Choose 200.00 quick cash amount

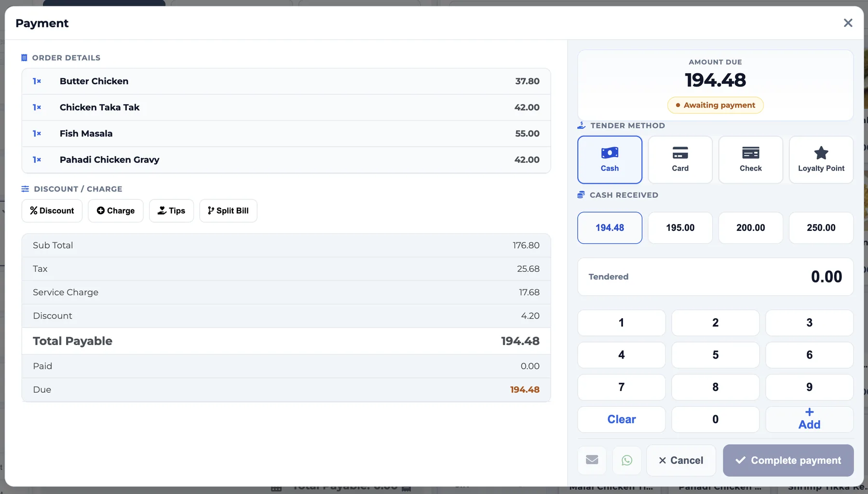[x=750, y=227]
